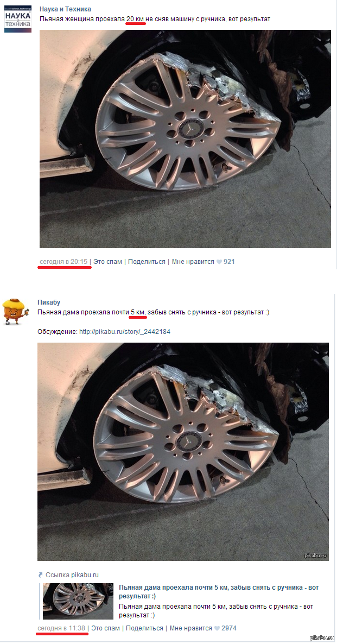This screenshot has width=337, height=644.
Task: Click Мне нравится on the first post
Action: (193, 262)
